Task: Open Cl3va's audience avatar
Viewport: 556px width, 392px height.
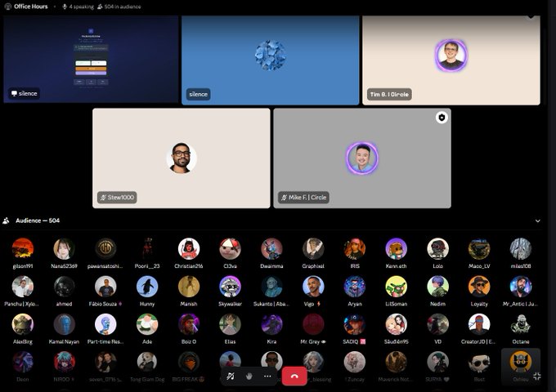Action: 230,248
